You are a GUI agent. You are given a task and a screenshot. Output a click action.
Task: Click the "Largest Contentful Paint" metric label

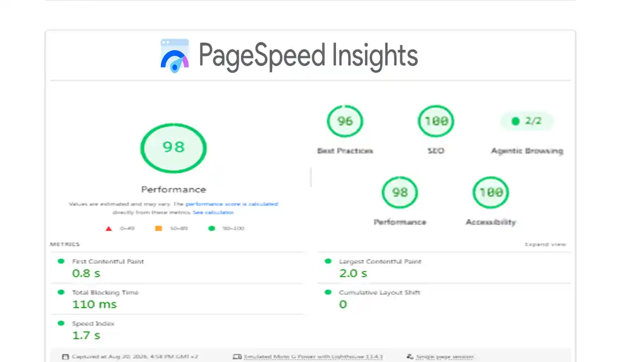coord(380,262)
